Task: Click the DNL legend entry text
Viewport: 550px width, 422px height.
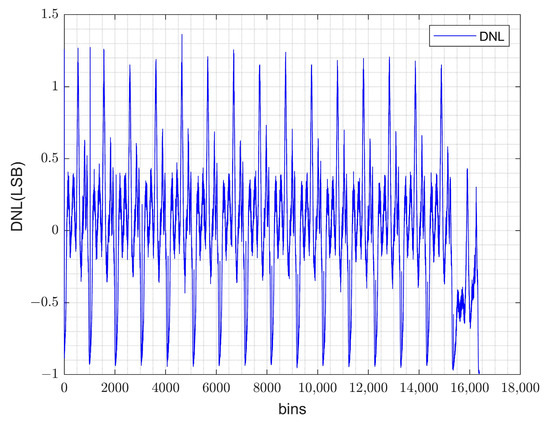Action: tap(491, 36)
